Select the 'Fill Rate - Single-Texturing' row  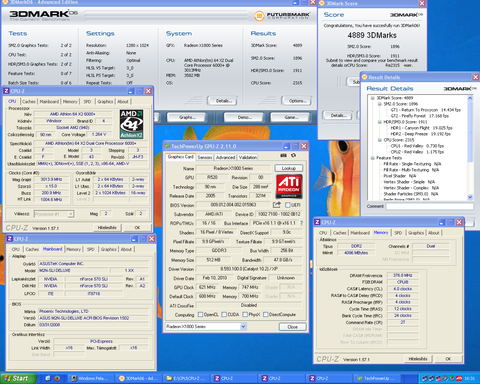pos(412,164)
